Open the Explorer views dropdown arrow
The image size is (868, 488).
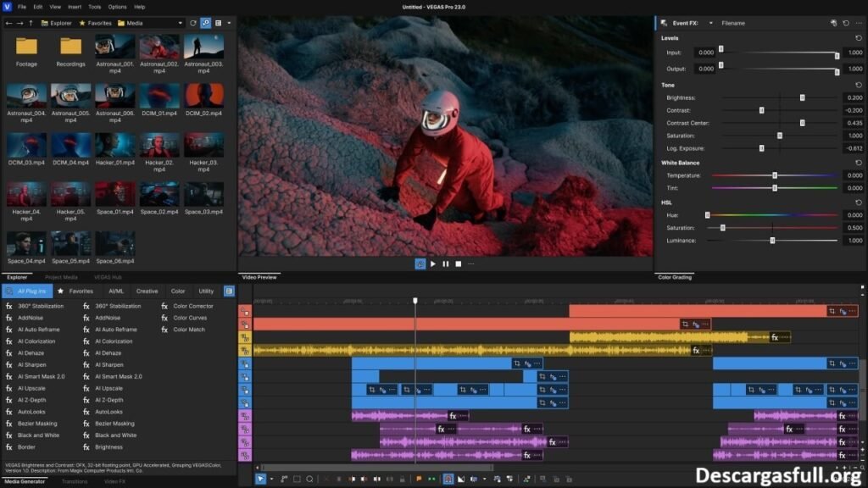pyautogui.click(x=229, y=23)
